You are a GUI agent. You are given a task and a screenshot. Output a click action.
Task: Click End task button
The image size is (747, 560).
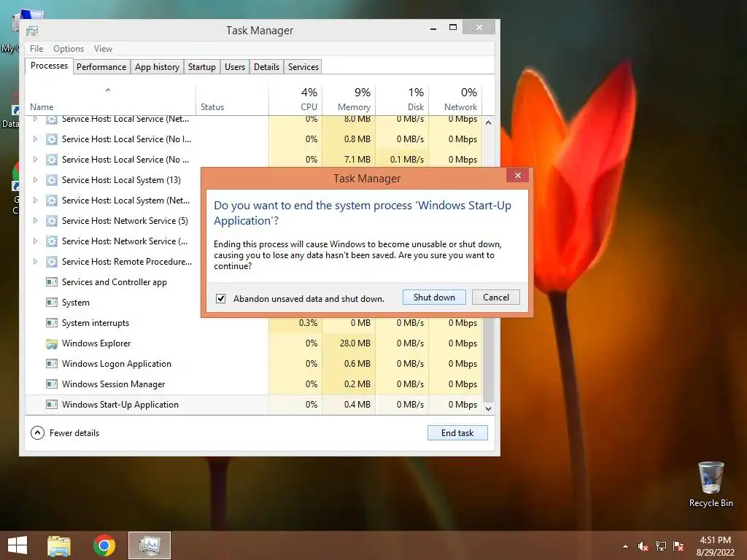(457, 433)
